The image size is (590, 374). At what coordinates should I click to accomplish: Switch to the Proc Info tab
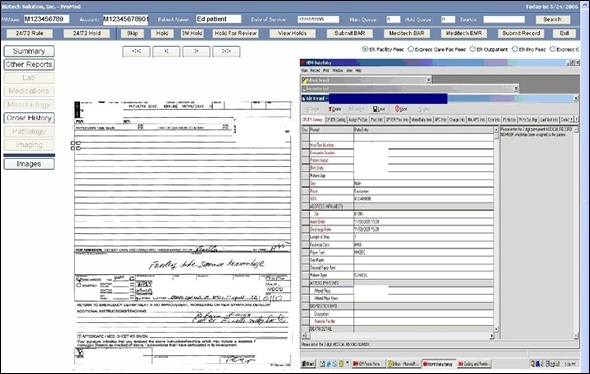coord(377,120)
